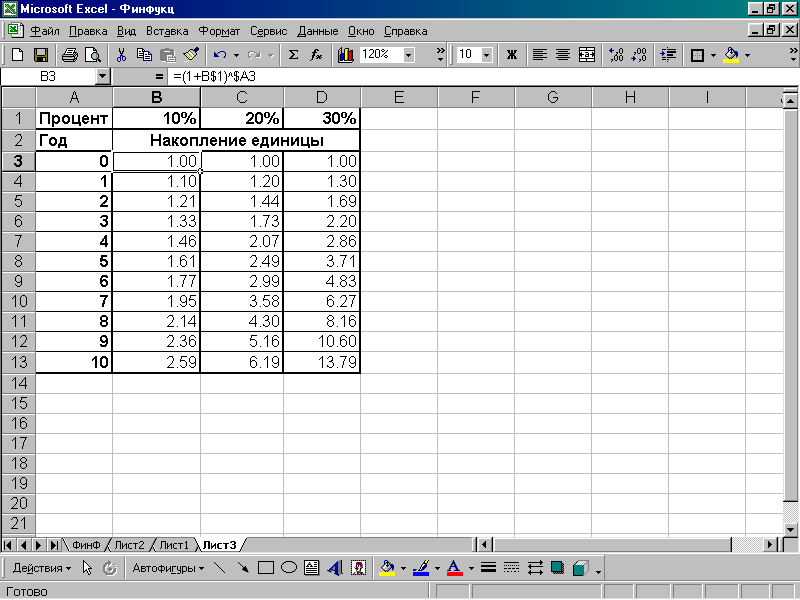
Task: Open the Сервис menu
Action: pyautogui.click(x=268, y=31)
